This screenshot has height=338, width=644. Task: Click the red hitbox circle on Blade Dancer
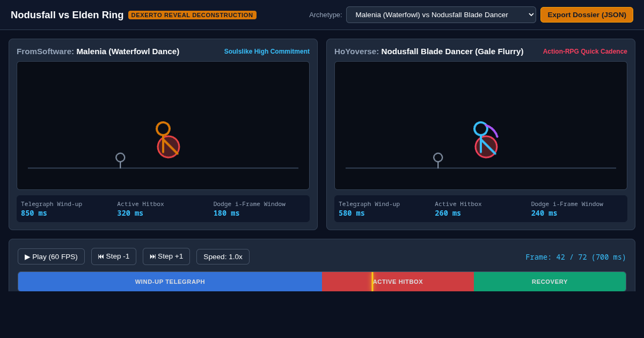[486, 146]
